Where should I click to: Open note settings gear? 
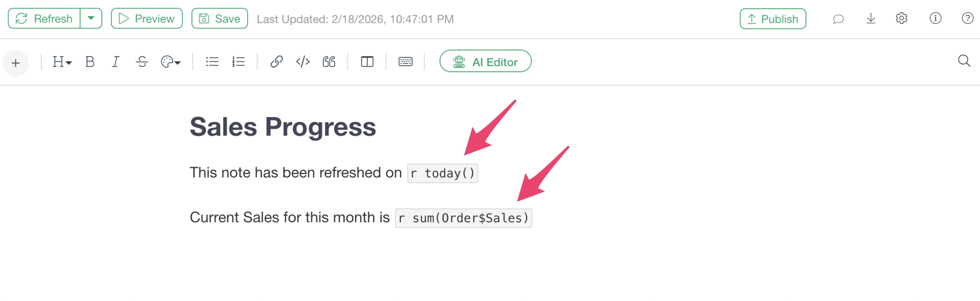pyautogui.click(x=901, y=18)
